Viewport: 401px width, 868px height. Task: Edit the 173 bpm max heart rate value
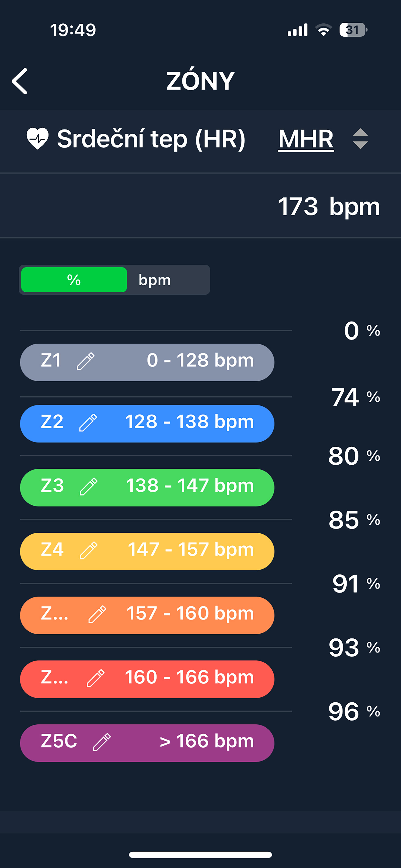(x=329, y=206)
